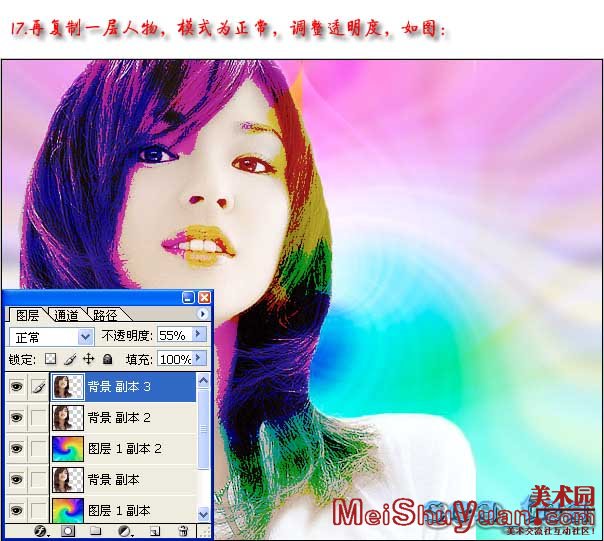Viewport: 604px width, 541px height.
Task: Select the 图层 1 副本 2 layer name
Action: 125,448
